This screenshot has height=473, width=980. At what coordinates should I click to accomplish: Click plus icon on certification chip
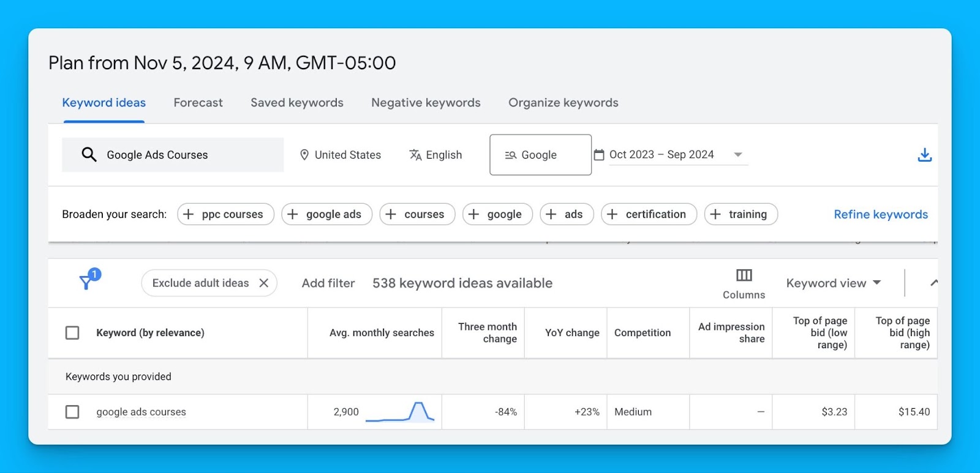point(612,214)
